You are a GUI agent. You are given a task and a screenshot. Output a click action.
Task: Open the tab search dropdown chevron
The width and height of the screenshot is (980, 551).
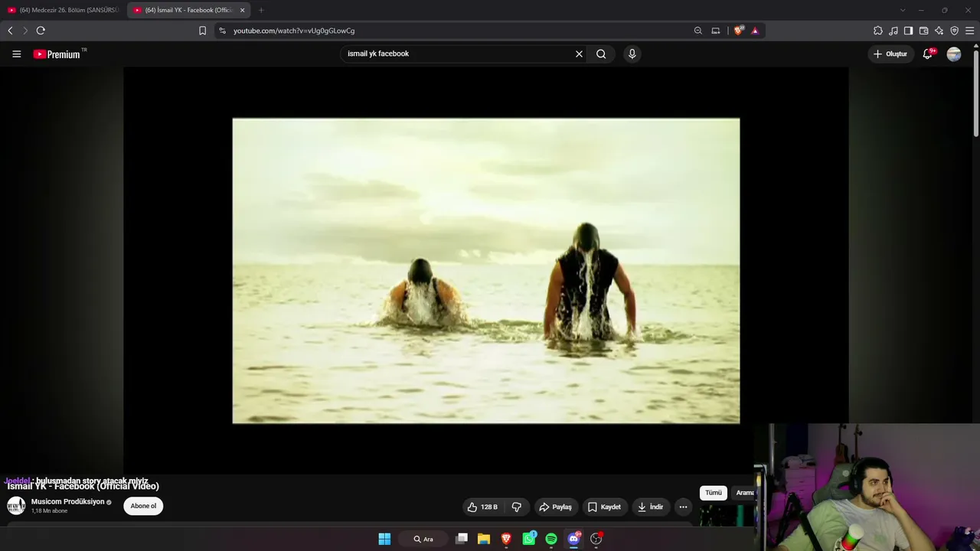coord(903,10)
